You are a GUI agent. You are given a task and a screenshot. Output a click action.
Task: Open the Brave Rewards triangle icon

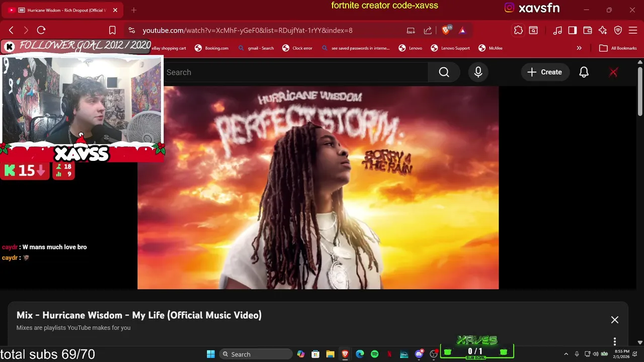(x=462, y=30)
